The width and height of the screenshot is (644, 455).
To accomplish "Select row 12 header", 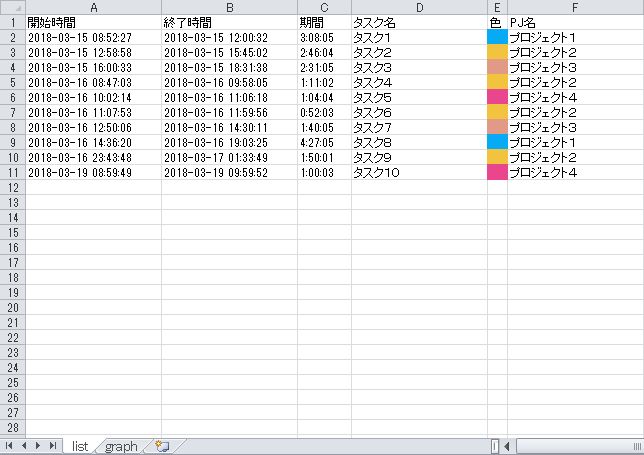I will (x=13, y=188).
